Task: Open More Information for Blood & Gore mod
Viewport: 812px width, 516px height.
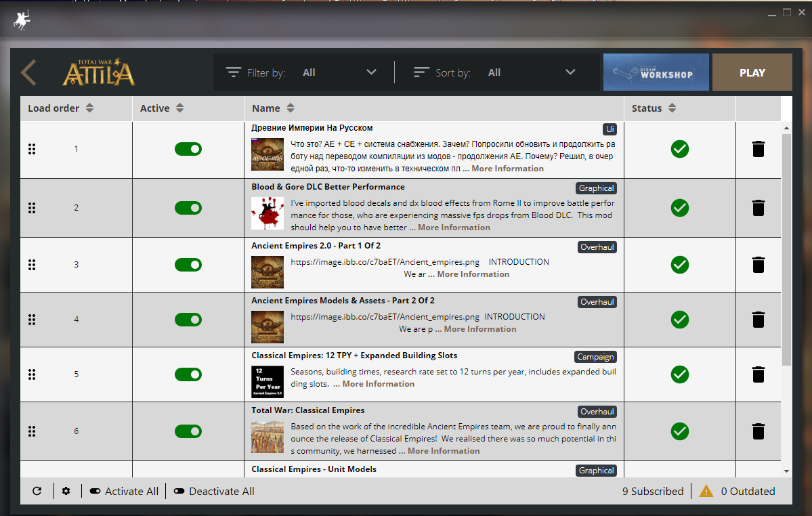Action: pyautogui.click(x=454, y=228)
